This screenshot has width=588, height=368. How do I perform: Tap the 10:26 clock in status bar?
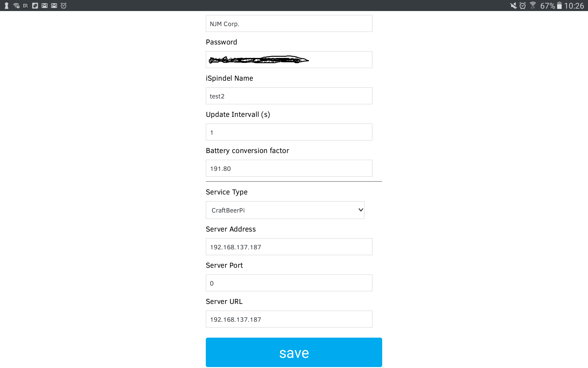(x=574, y=6)
